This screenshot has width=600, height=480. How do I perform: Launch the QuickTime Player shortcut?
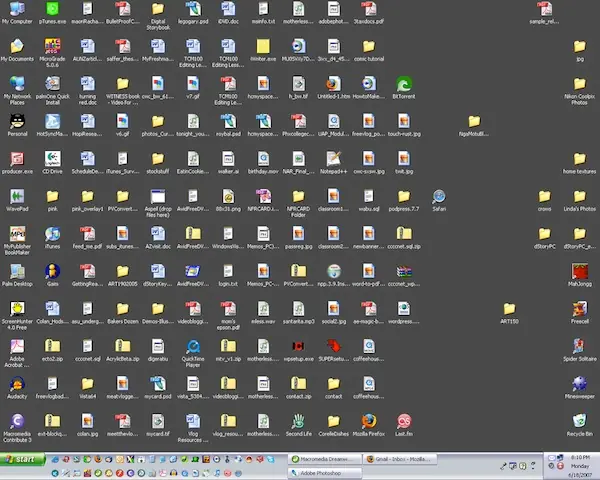click(193, 346)
